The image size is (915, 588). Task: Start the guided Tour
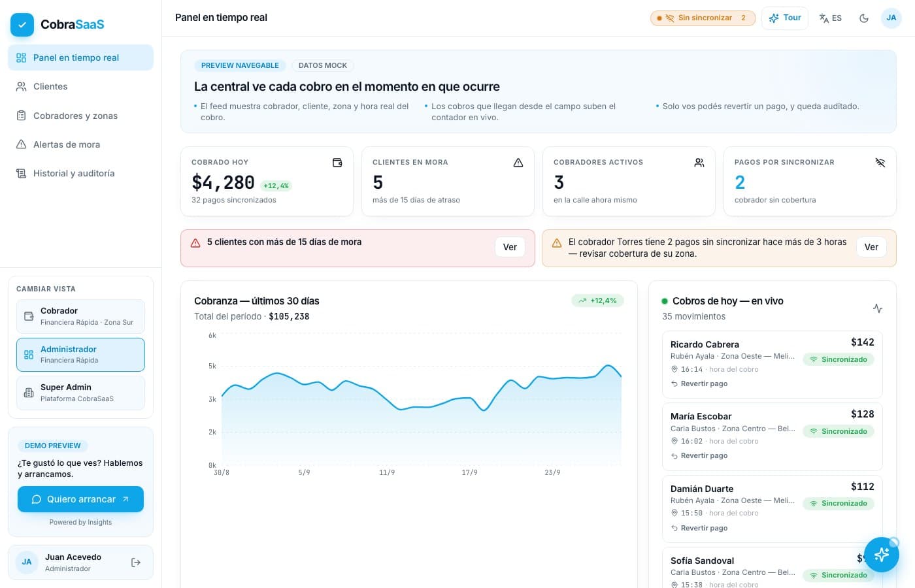(x=785, y=18)
